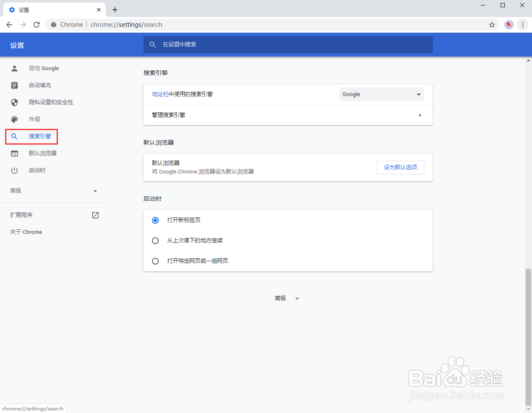Open the Chrome three-dot menu
Screen dimensions: 532x413
click(x=523, y=25)
